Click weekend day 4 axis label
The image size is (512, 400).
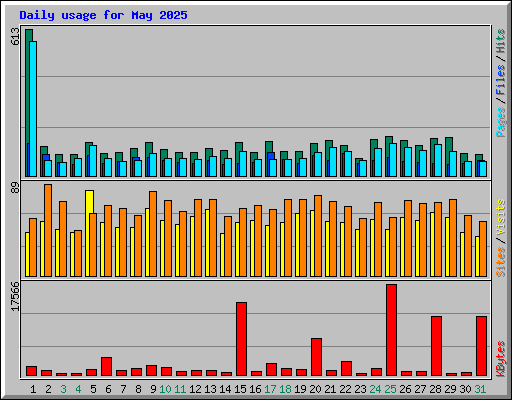click(78, 389)
